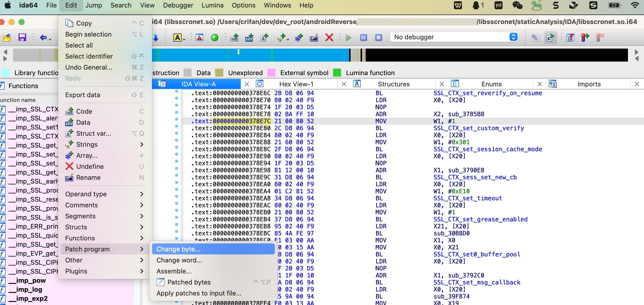Click the struct variable toolbar icon
This screenshot has width=644, height=305.
[x=264, y=38]
